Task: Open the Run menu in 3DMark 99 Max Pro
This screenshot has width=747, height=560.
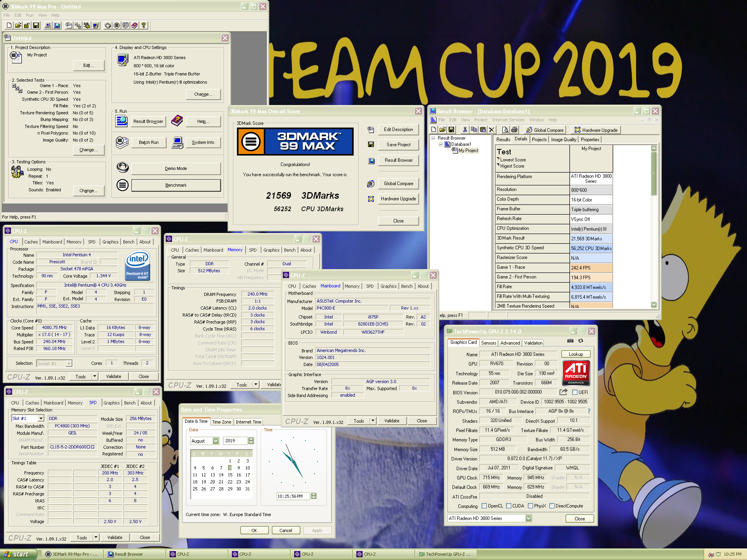Action: (30, 15)
